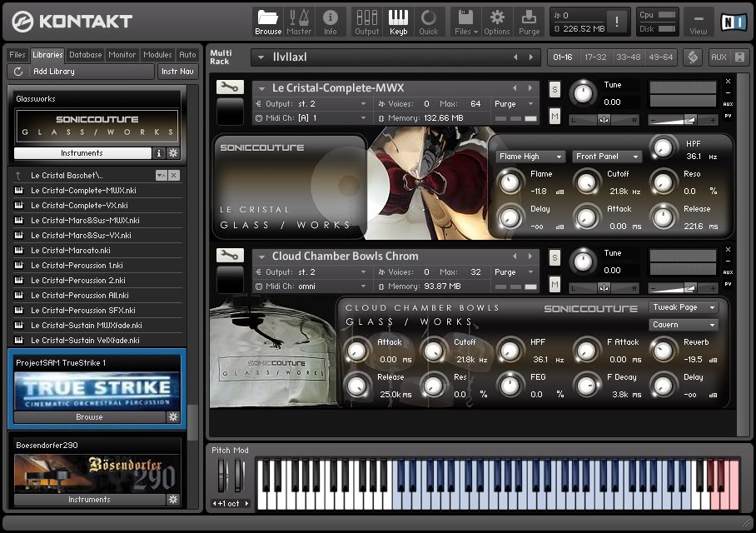Click the Native Instruments NI logo

(x=734, y=22)
